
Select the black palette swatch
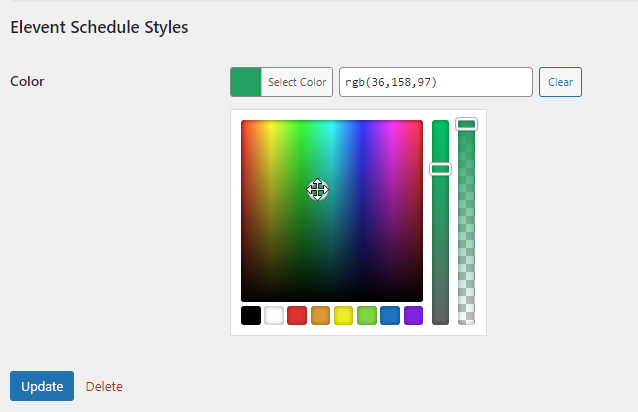(x=251, y=316)
